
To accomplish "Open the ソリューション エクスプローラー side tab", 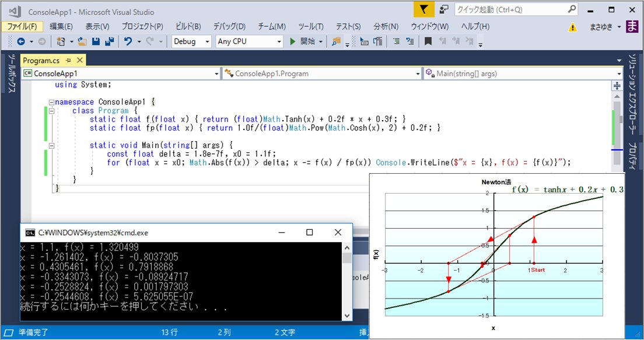I will [632, 94].
